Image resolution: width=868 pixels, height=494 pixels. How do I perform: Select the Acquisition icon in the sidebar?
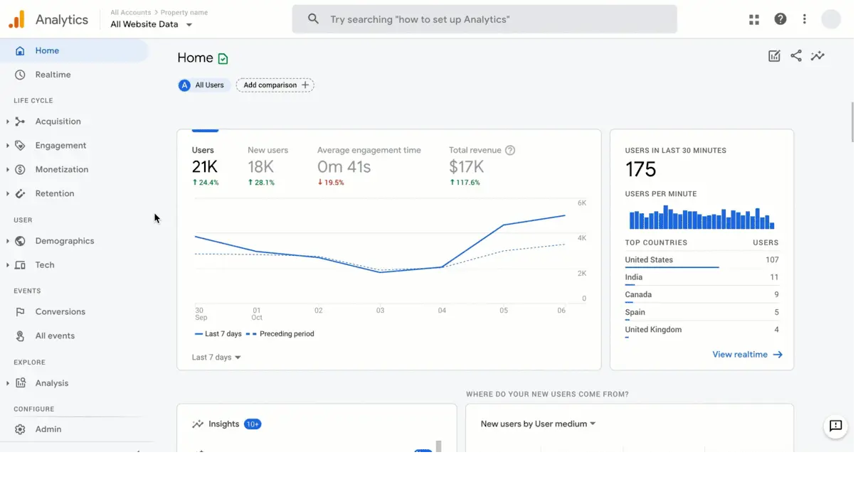(19, 121)
